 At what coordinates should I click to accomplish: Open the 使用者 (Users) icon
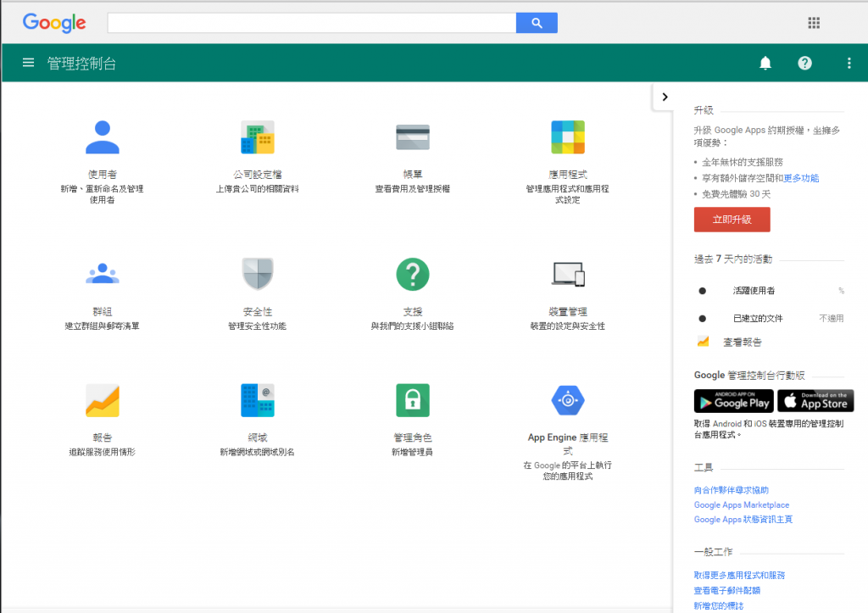(103, 137)
